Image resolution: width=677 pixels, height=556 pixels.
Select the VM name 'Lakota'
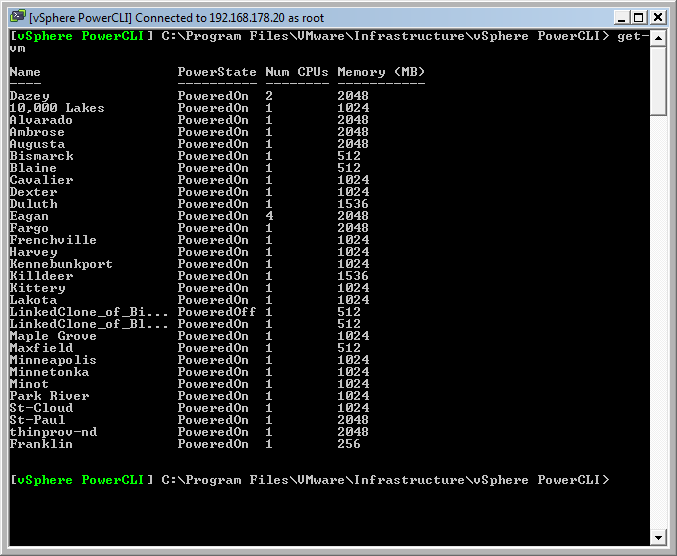[x=33, y=300]
